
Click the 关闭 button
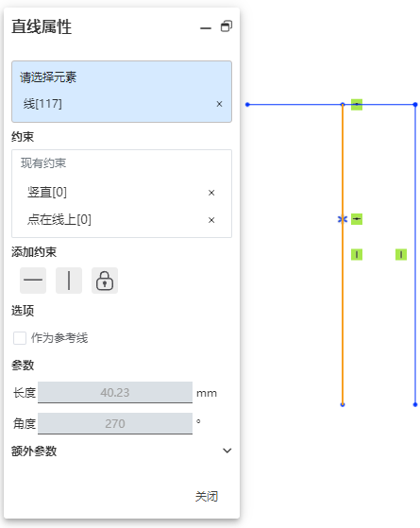(x=207, y=496)
